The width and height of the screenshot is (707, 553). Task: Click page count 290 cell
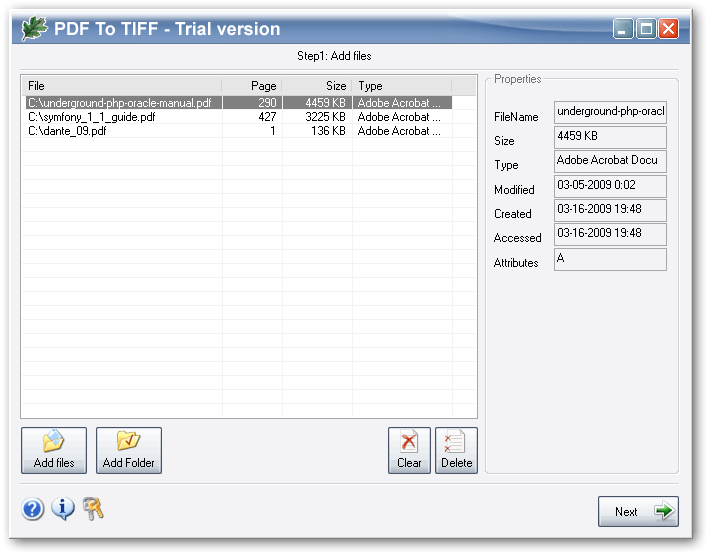(x=252, y=103)
